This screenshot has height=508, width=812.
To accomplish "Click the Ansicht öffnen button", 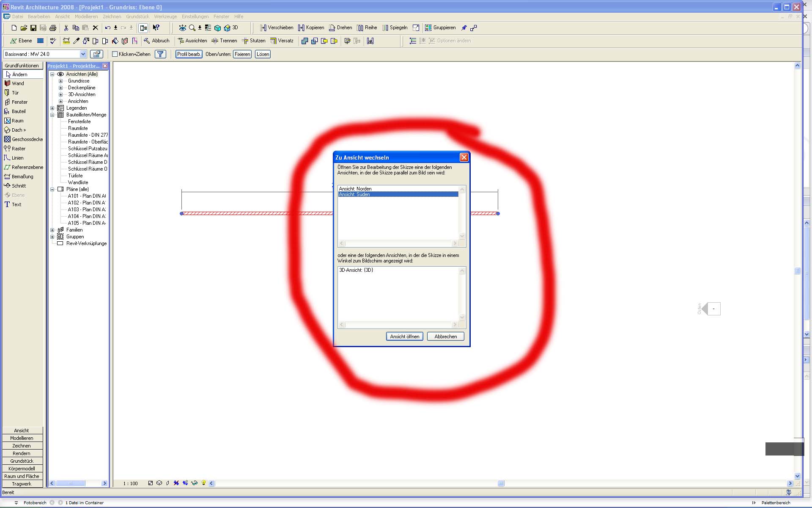I will (405, 337).
